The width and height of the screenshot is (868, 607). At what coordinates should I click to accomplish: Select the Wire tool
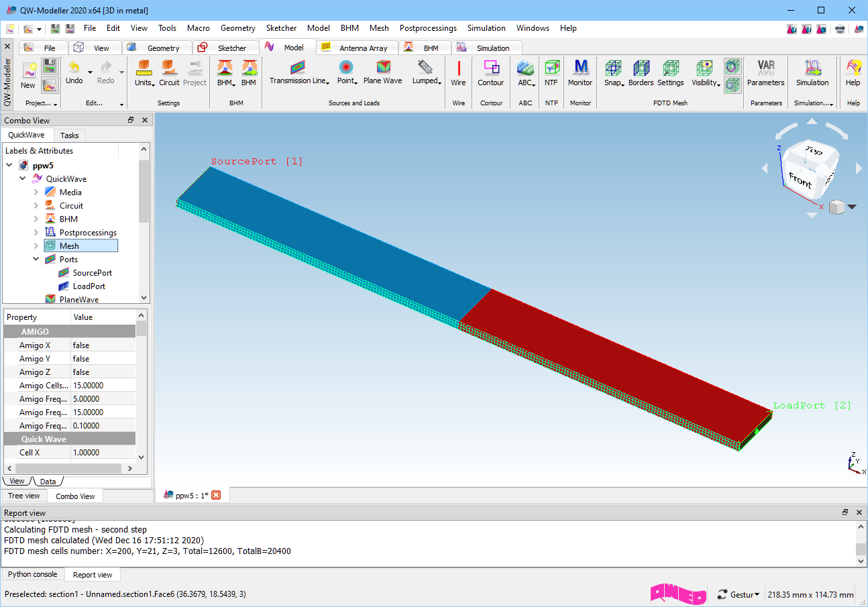click(458, 74)
